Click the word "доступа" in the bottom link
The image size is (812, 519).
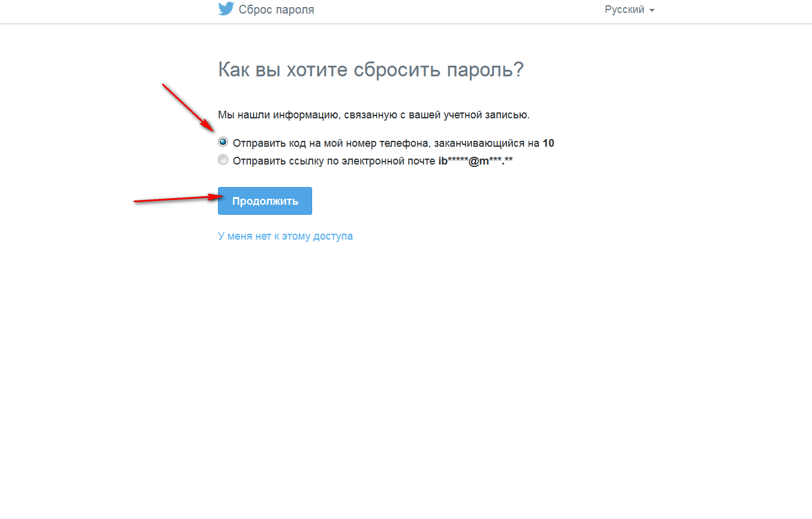tap(334, 236)
